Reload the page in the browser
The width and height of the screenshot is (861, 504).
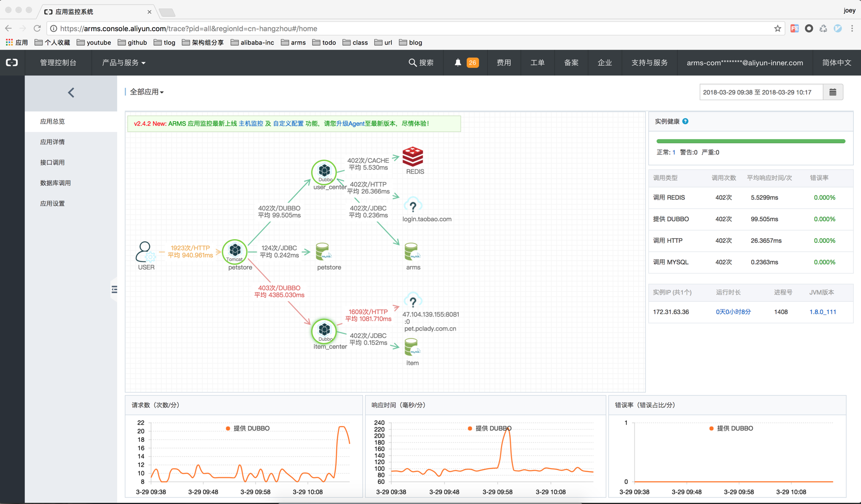pos(37,29)
